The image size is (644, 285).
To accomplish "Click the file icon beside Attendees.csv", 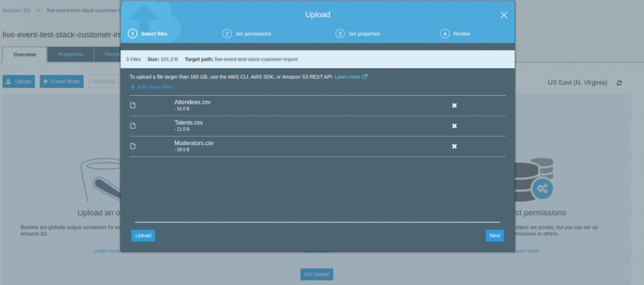I will pyautogui.click(x=133, y=105).
